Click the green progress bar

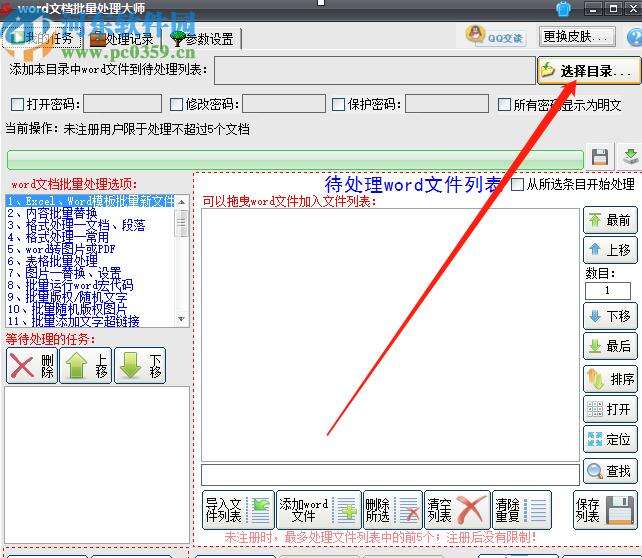tap(295, 160)
